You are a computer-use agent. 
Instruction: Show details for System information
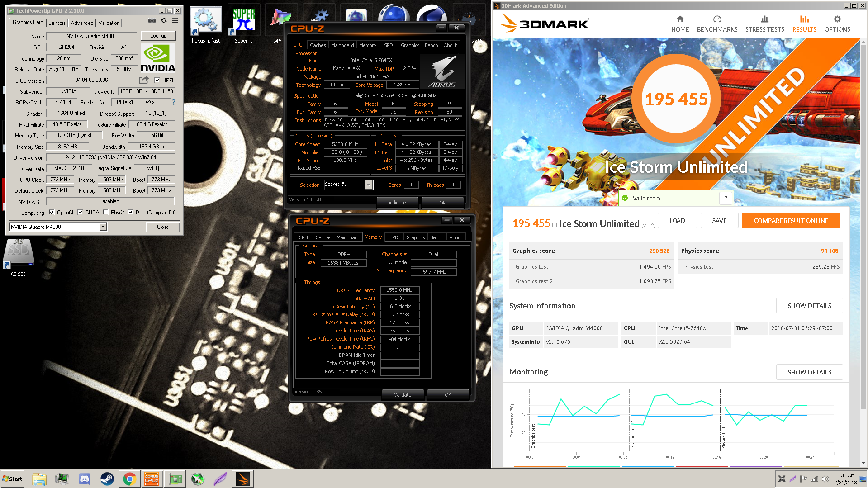(x=809, y=306)
